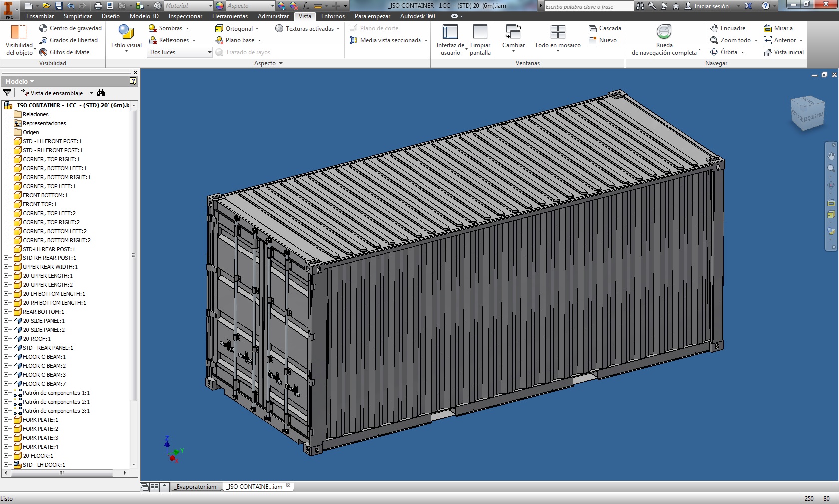This screenshot has width=839, height=504.
Task: Open the Modelo 3D ribbon tab
Action: (x=144, y=16)
